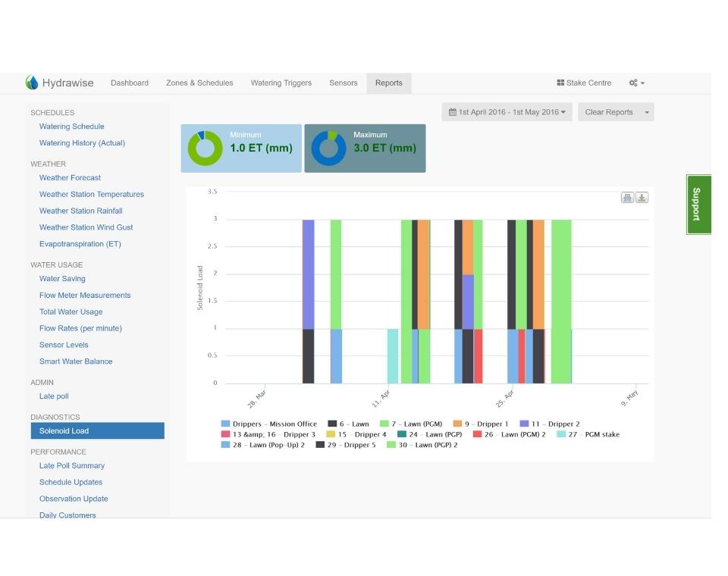
Task: Download the solenoid load chart
Action: 642,198
